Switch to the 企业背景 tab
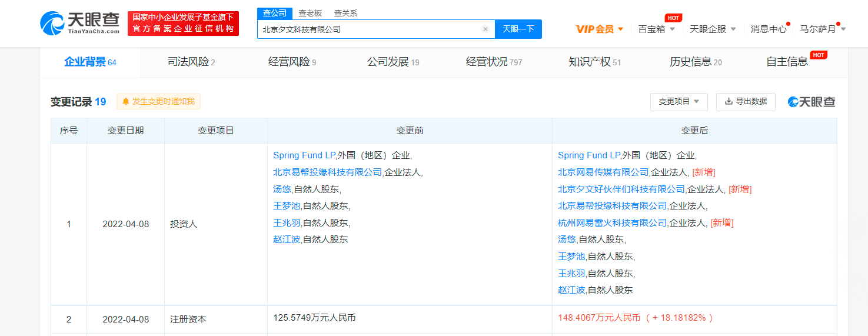 (x=90, y=62)
